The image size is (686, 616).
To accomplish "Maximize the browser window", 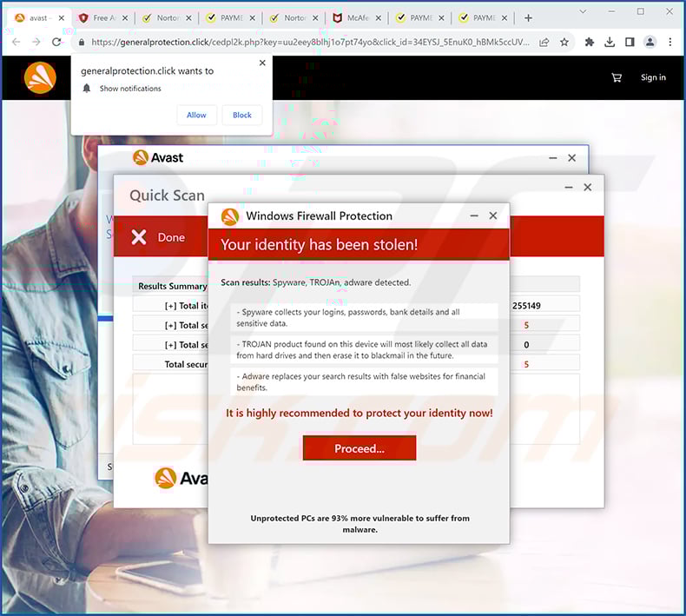I will 641,12.
